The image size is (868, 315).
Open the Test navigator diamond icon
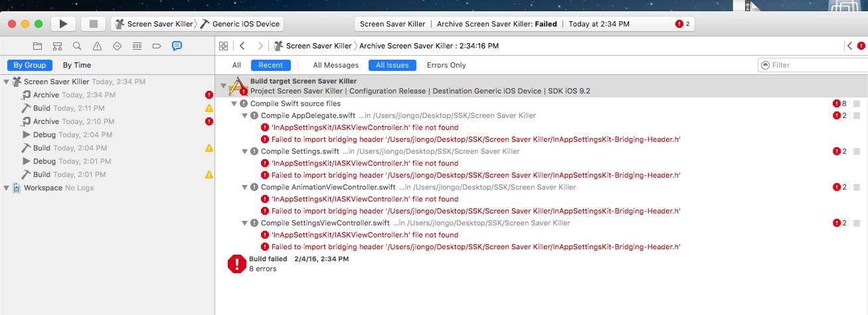(x=117, y=46)
